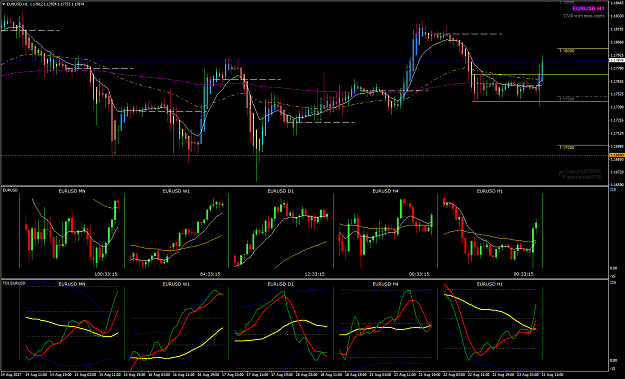Click the countdown timer under H4 mini-chart
Screen dimensions: 625x379
[x=419, y=274]
